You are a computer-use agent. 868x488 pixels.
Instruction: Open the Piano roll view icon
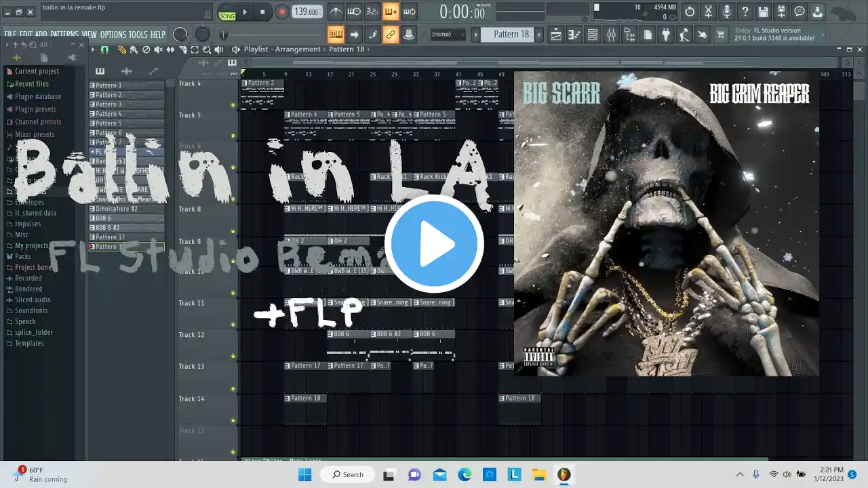tap(574, 35)
